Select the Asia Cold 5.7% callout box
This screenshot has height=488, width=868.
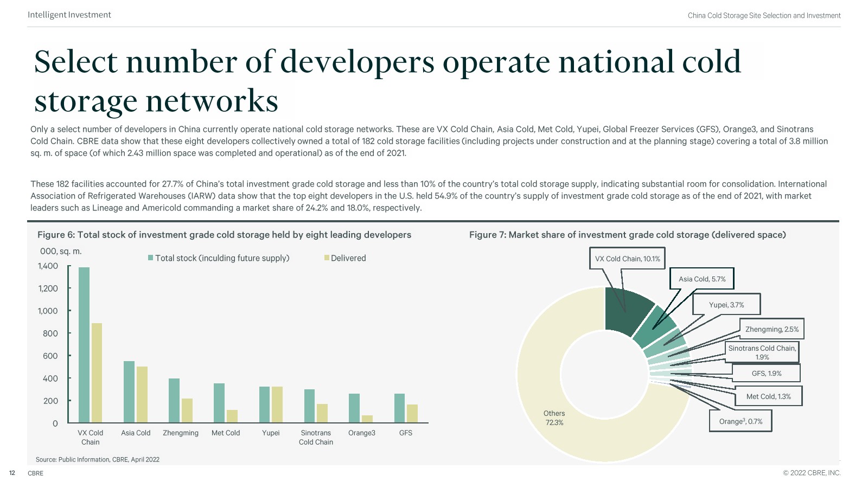tap(701, 279)
